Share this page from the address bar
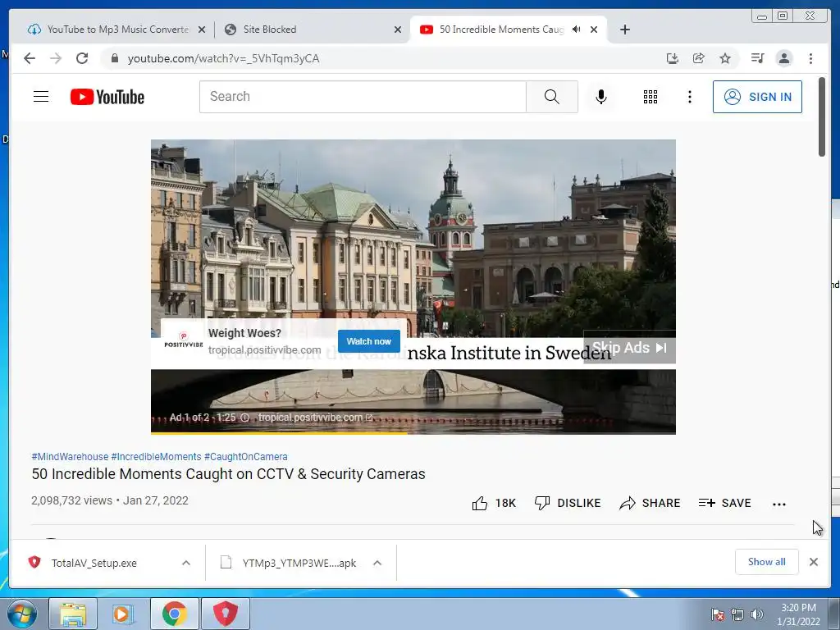Image resolution: width=840 pixels, height=630 pixels. (x=699, y=58)
